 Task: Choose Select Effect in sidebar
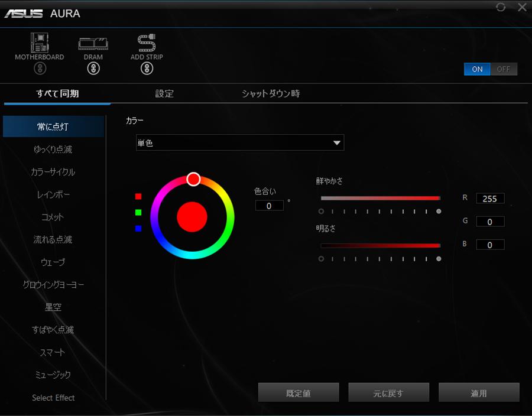pos(53,397)
